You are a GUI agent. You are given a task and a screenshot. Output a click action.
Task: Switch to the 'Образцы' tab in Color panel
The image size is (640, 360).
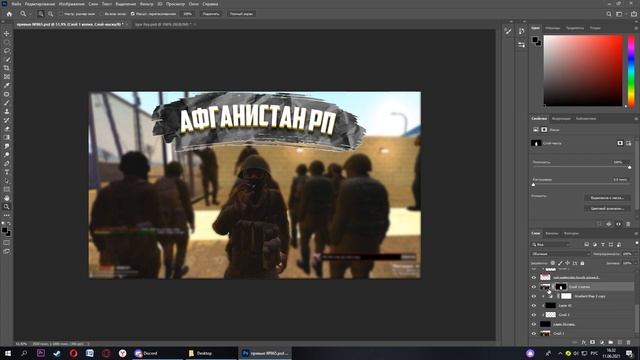pyautogui.click(x=553, y=28)
